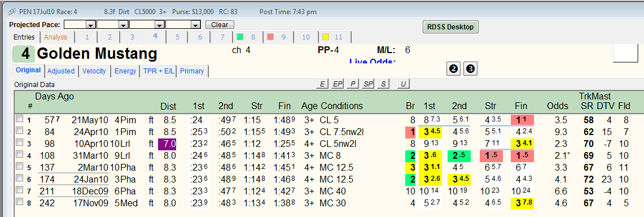This screenshot has width=644, height=217.
Task: Click the Dist column header
Action: tap(168, 106)
